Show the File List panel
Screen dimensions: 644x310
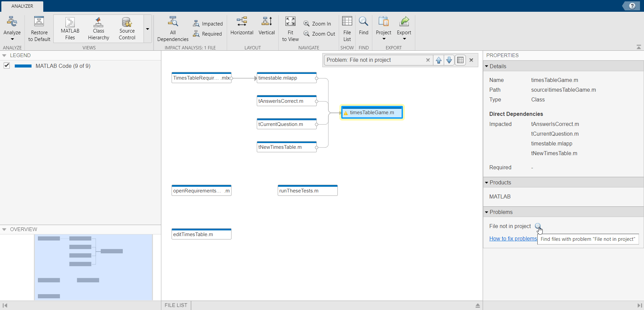[347, 29]
